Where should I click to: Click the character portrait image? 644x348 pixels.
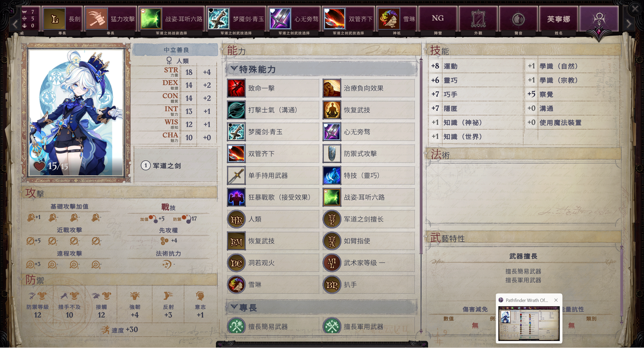[x=76, y=112]
